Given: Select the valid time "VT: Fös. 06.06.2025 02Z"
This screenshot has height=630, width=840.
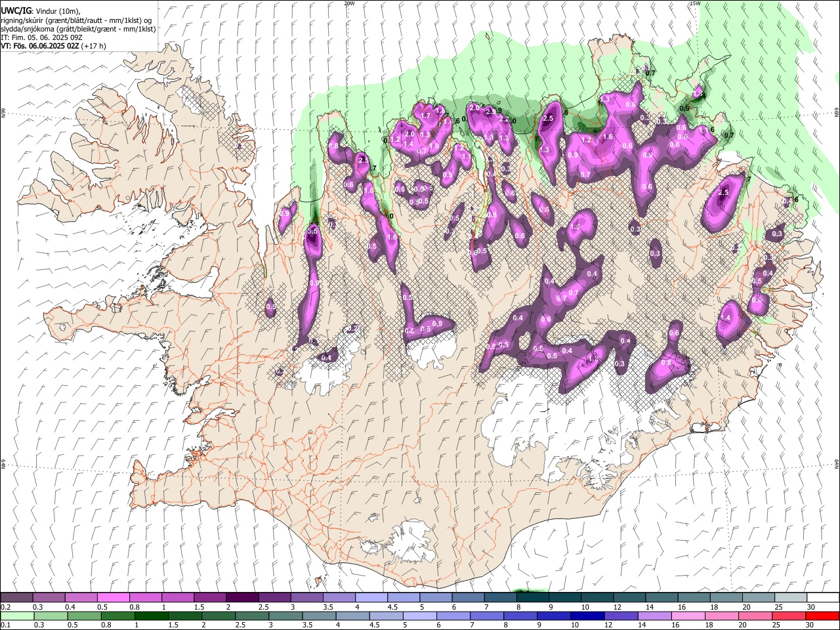Looking at the screenshot, I should point(40,46).
